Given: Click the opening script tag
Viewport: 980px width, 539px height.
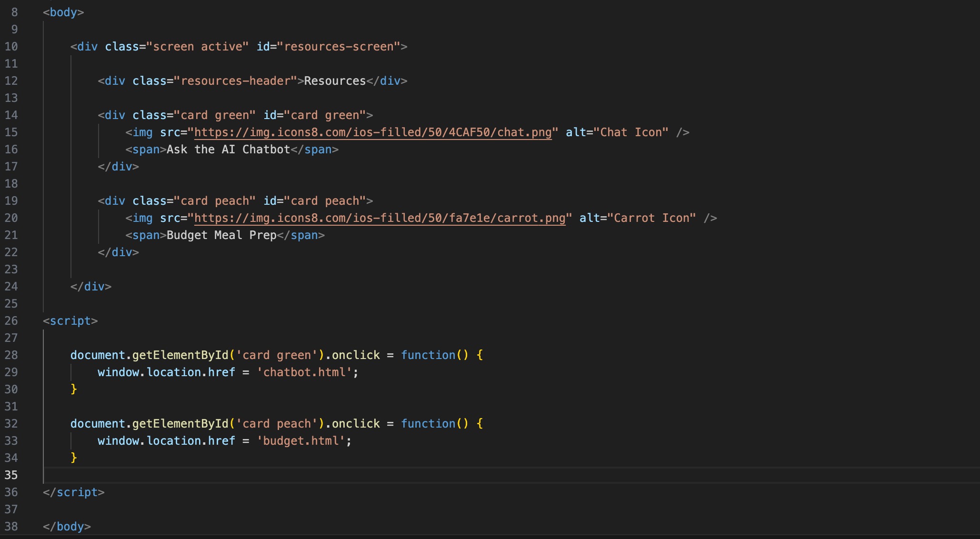Looking at the screenshot, I should click(x=70, y=321).
